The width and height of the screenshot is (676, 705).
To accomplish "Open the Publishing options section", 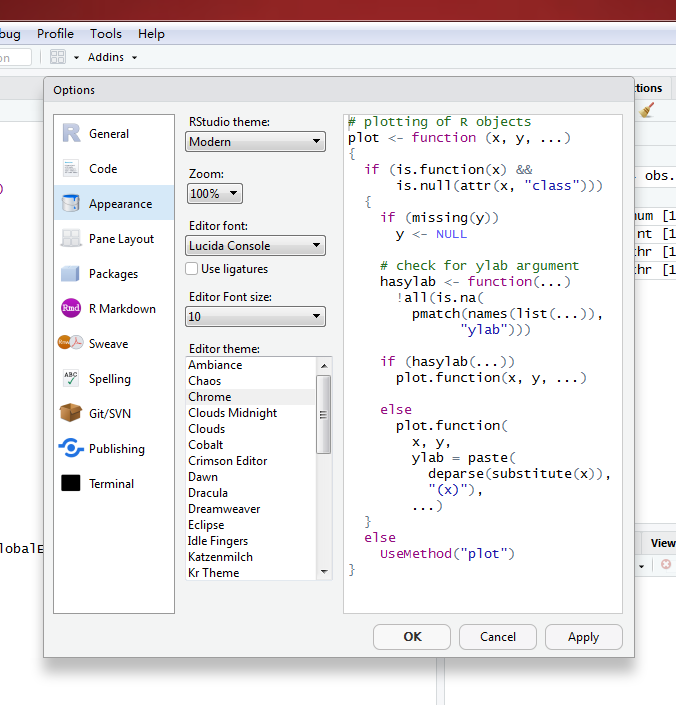I will point(114,448).
